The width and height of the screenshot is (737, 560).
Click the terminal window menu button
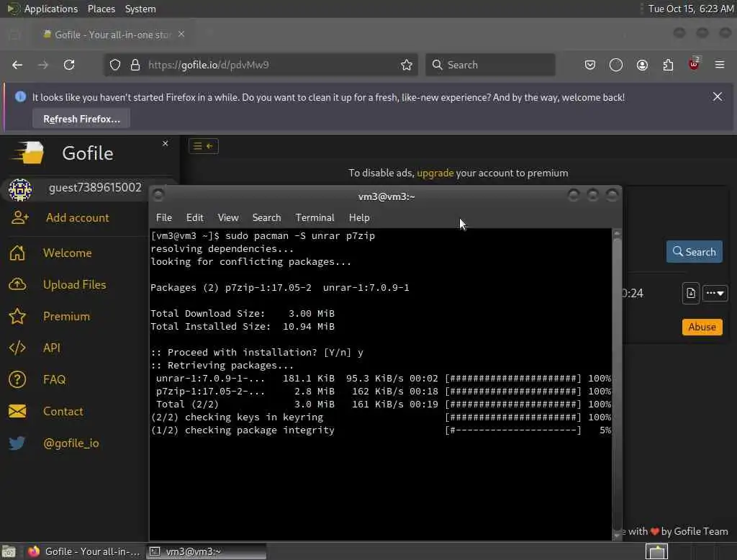[x=158, y=194]
